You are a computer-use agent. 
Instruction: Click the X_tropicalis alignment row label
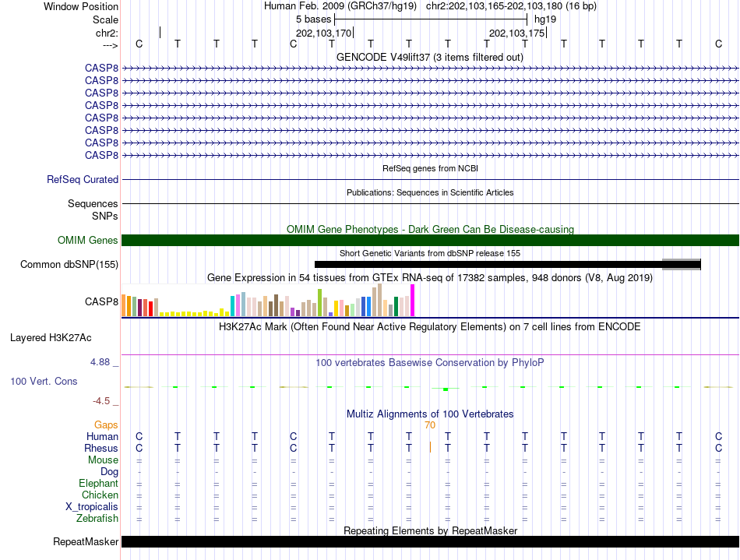point(92,507)
